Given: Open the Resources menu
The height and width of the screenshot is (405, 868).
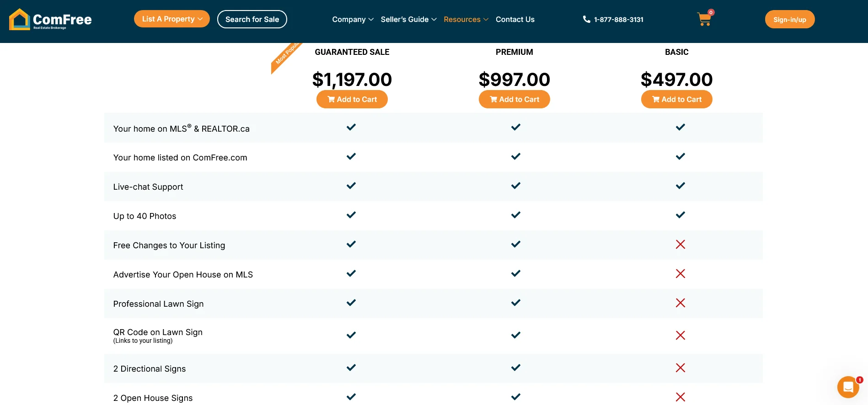Looking at the screenshot, I should 466,19.
